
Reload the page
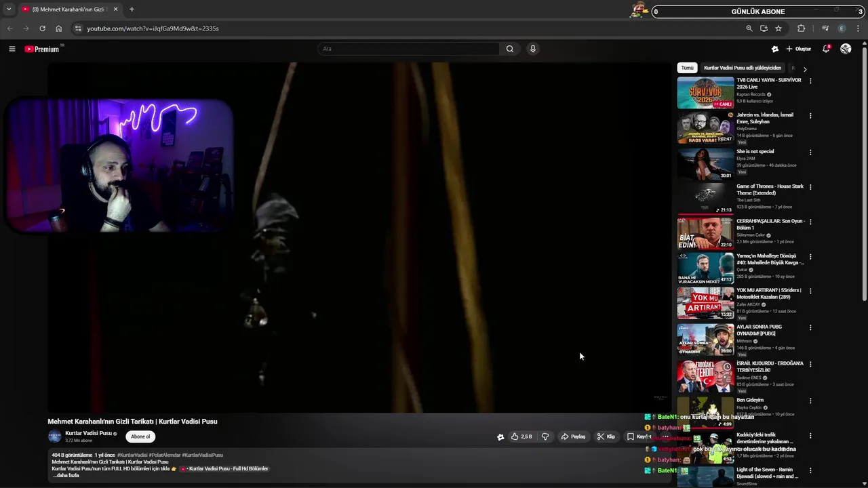coord(42,28)
